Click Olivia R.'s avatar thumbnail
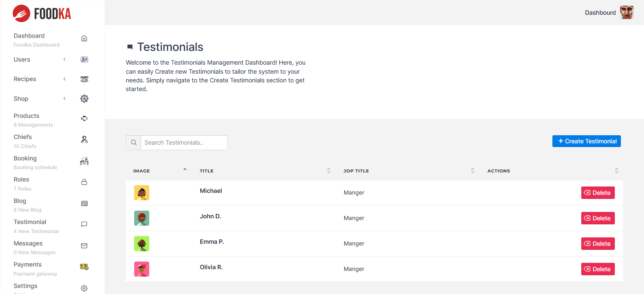Image resolution: width=644 pixels, height=294 pixels. pos(142,269)
